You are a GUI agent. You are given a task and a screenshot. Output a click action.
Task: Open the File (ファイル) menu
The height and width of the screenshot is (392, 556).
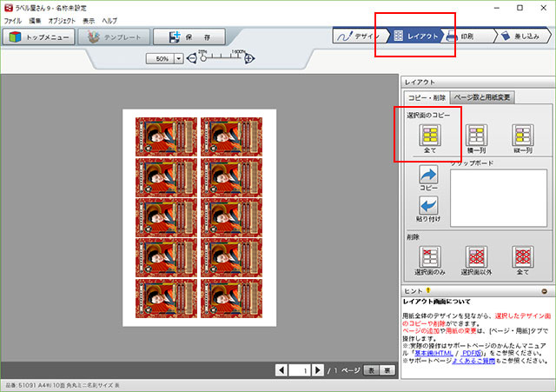tap(13, 21)
